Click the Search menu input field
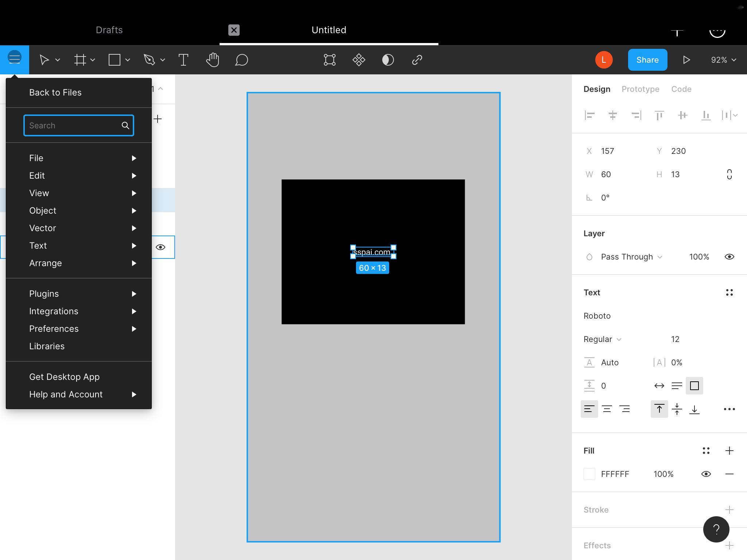 coord(79,125)
